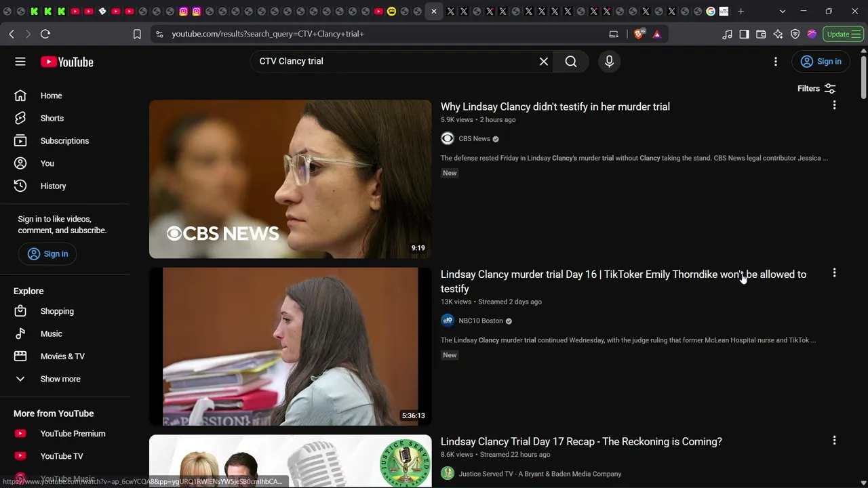Submit search using the magnifier button
868x488 pixels.
[571, 62]
